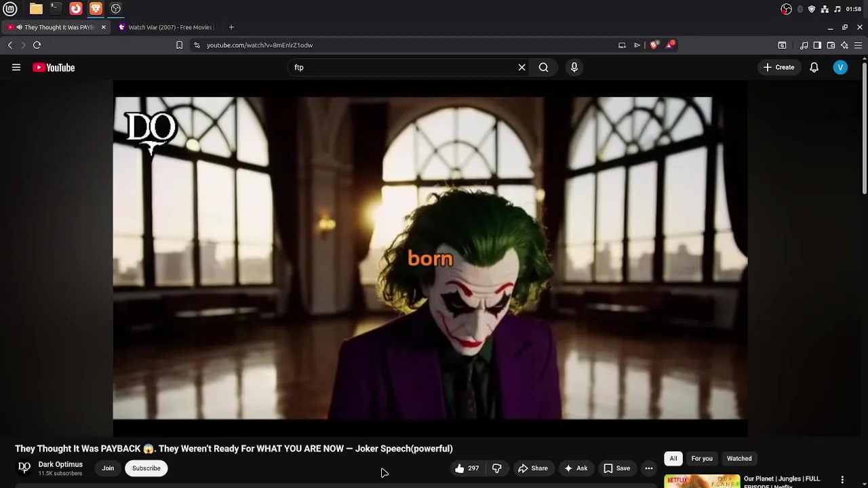Open the network tray icon

tap(825, 9)
